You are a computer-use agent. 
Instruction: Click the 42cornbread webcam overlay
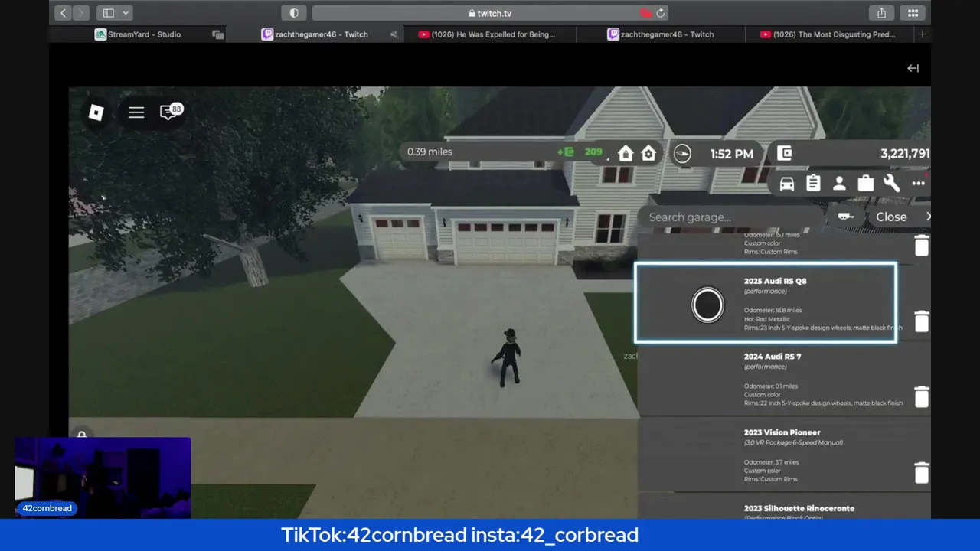[x=103, y=478]
